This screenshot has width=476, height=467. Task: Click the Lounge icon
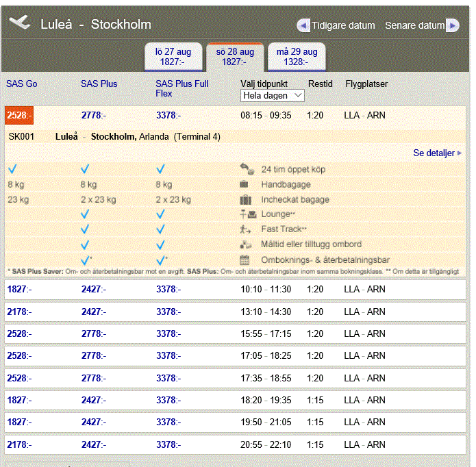248,214
